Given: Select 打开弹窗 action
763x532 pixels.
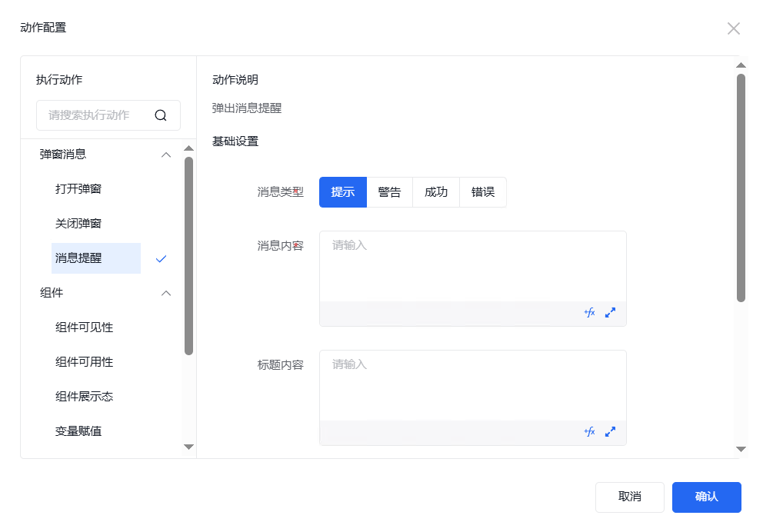Looking at the screenshot, I should point(78,189).
